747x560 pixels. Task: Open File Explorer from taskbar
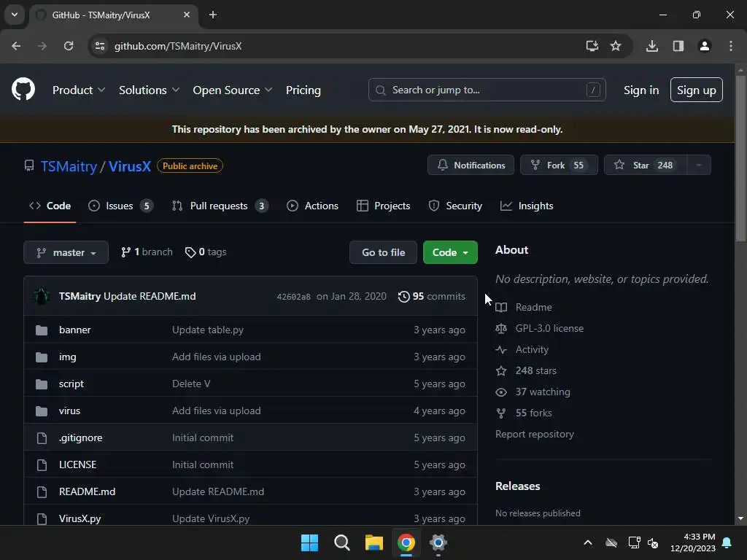(374, 542)
